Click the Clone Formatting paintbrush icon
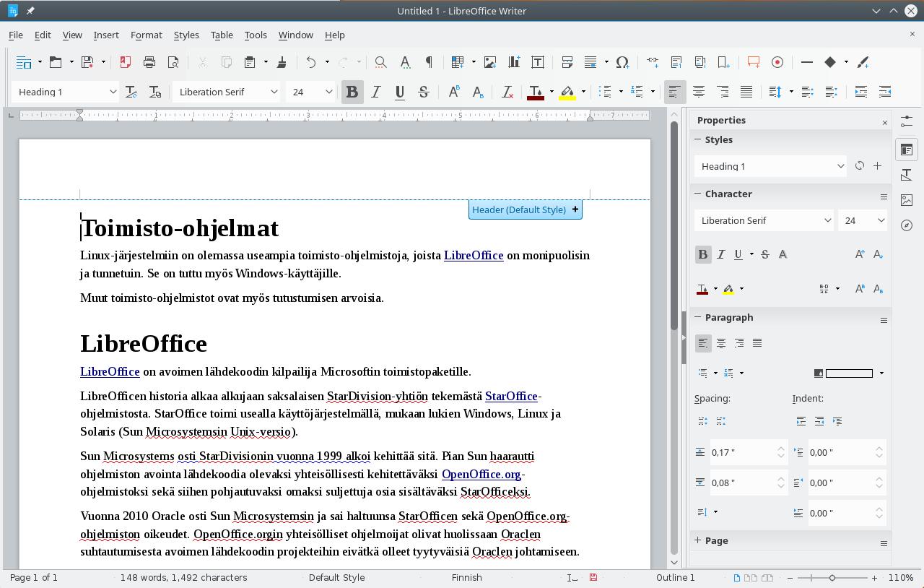 point(282,62)
